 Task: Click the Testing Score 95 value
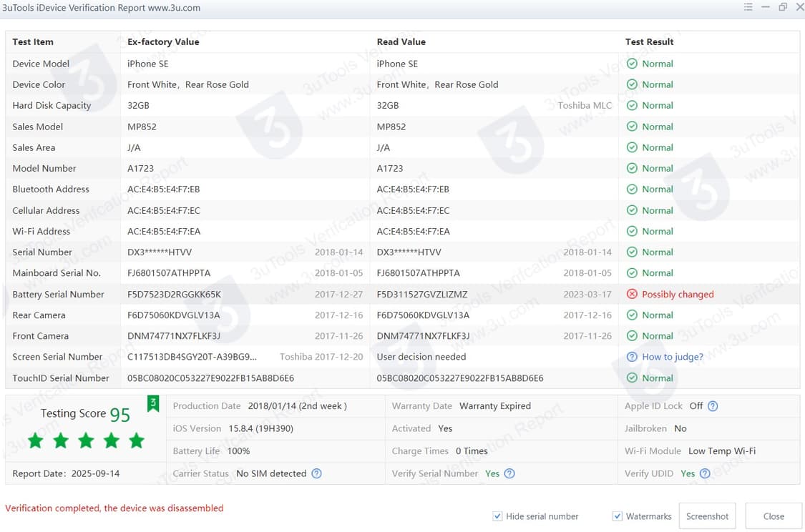[120, 415]
